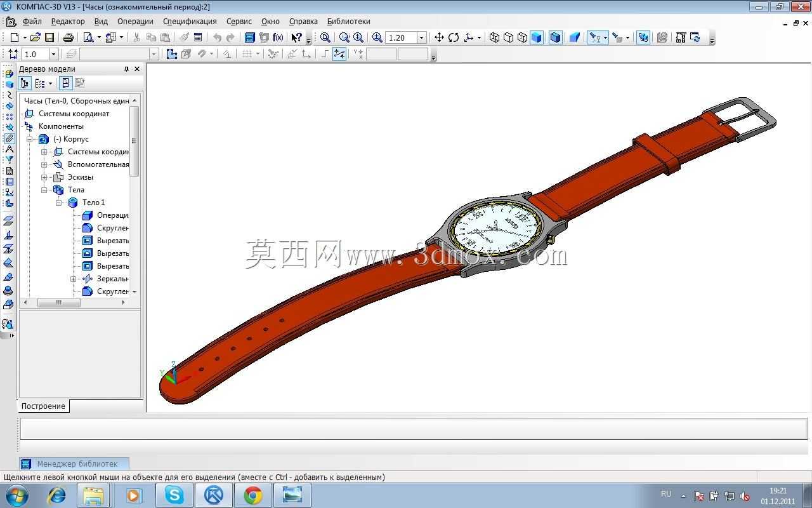Collapse the Тело 1 node
The width and height of the screenshot is (812, 508).
pyautogui.click(x=59, y=203)
